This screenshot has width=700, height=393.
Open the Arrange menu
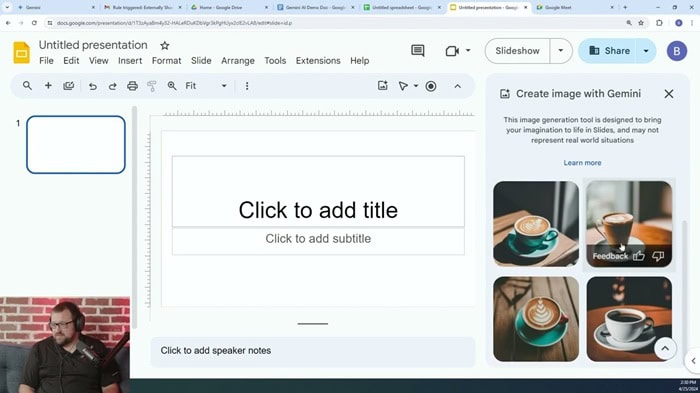click(238, 61)
